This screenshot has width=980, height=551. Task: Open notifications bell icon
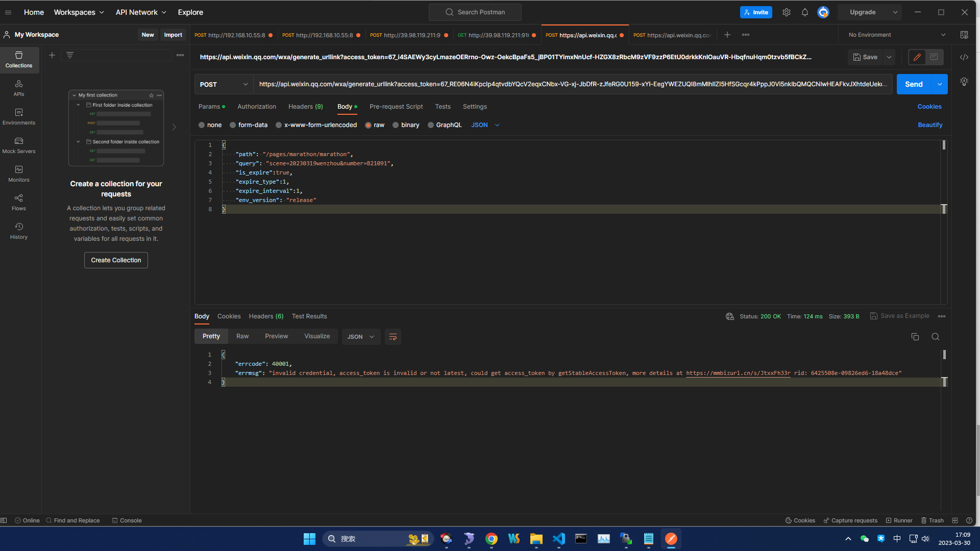[804, 12]
